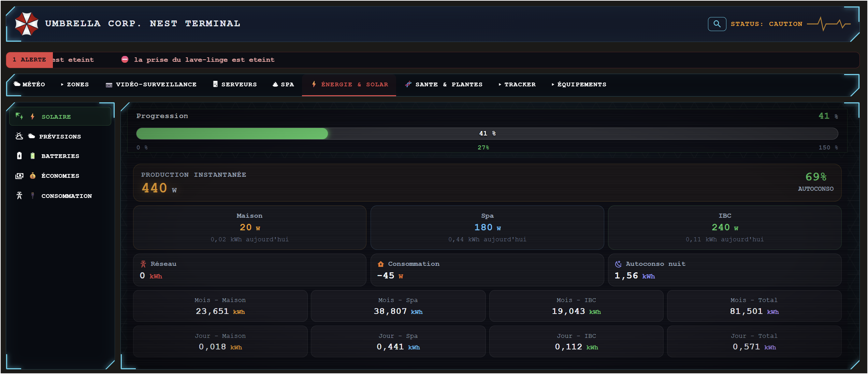Click Mois - Total 81,501 kWh
Screen dimensions: 868x374
(x=754, y=306)
